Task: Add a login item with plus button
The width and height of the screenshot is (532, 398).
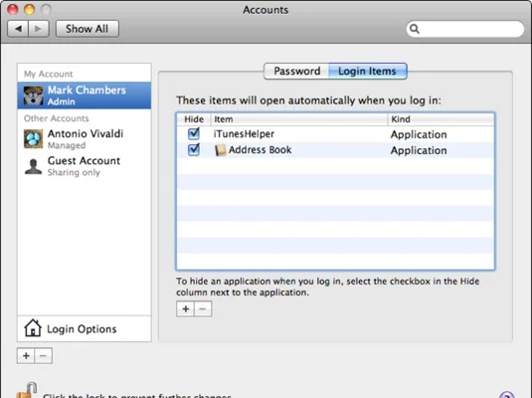Action: (x=185, y=309)
